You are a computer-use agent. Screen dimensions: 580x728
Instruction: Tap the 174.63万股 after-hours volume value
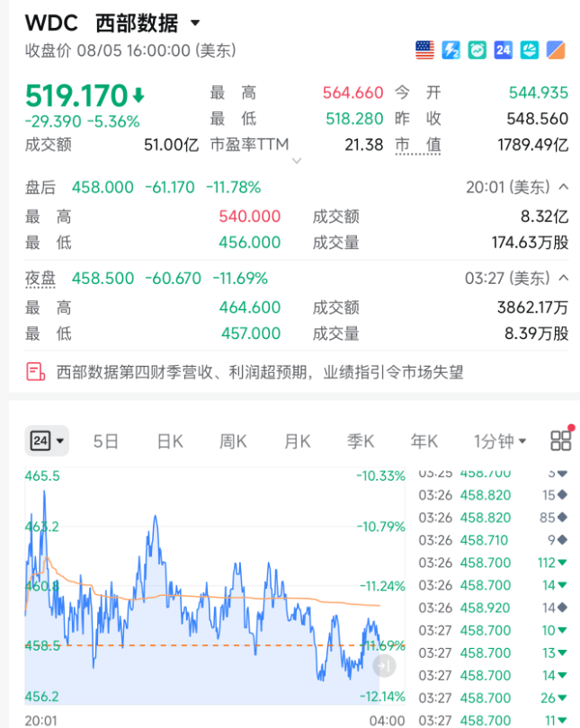(531, 243)
